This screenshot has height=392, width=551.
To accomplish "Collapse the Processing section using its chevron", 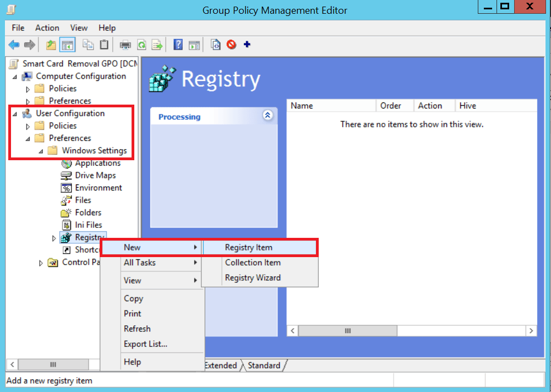I will point(268,115).
